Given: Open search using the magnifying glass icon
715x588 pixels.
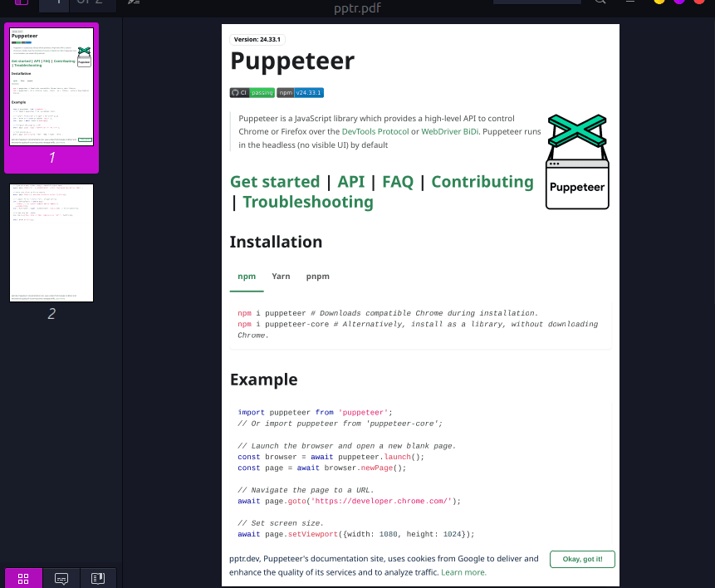Looking at the screenshot, I should (600, 3).
